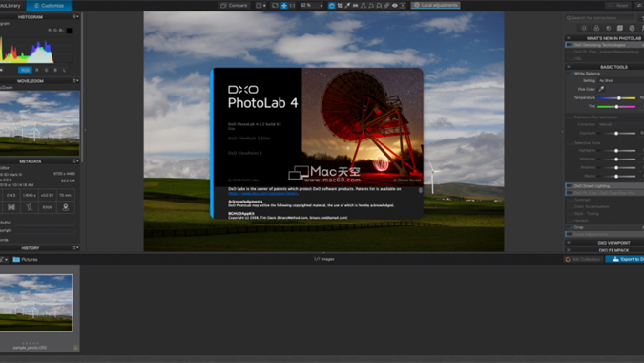Select the sample_photo.CR2 thumbnail
The width and height of the screenshot is (644, 363).
point(36,303)
